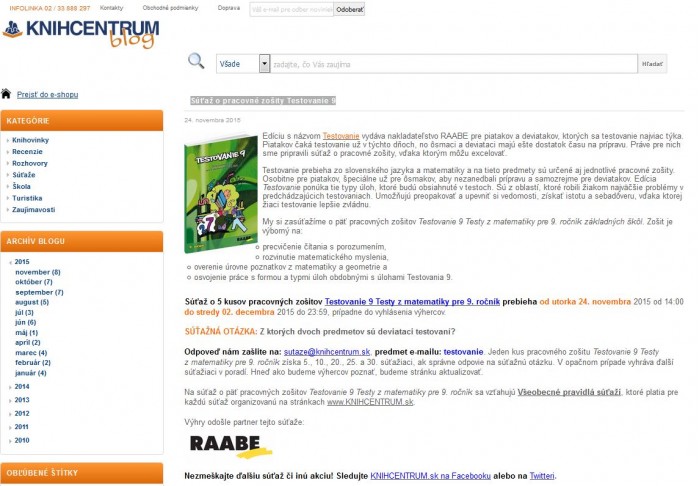Image resolution: width=700 pixels, height=486 pixels.
Task: Open the Zaujímavosti category
Action: (33, 210)
